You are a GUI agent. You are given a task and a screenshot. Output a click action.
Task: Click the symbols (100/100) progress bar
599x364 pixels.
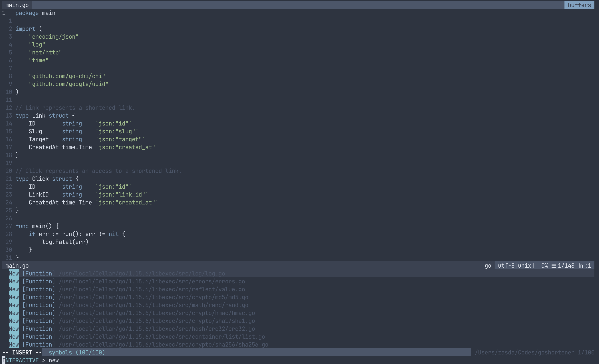[x=76, y=352]
